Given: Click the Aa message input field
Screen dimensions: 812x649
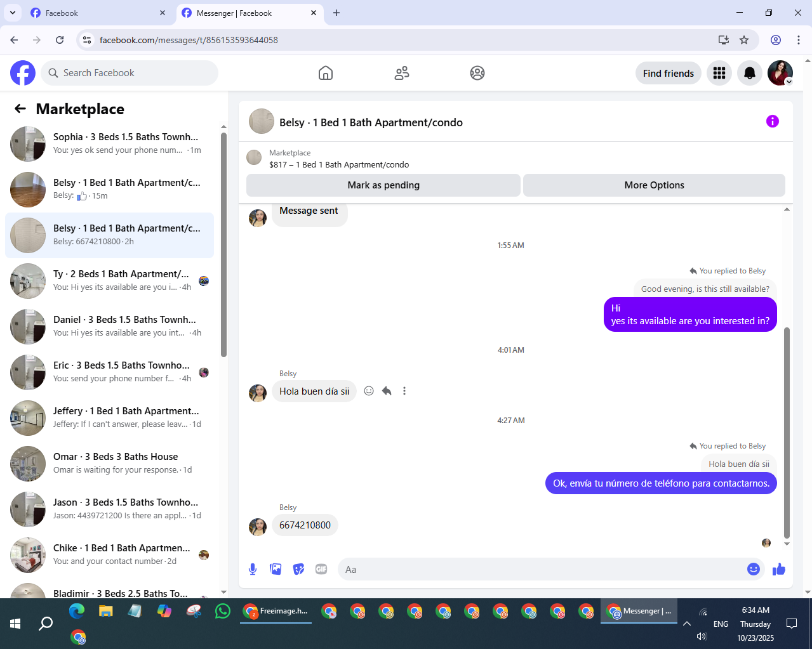Looking at the screenshot, I should point(543,569).
